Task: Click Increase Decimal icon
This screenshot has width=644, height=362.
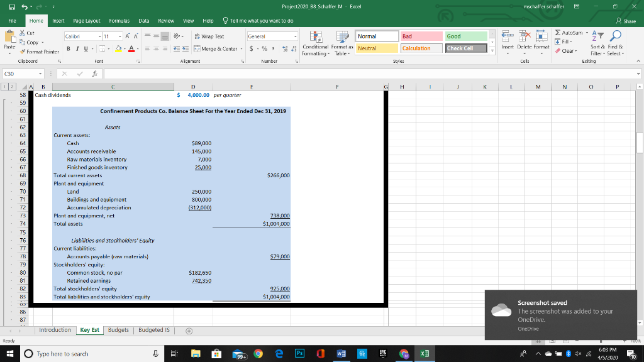Action: 285,49
